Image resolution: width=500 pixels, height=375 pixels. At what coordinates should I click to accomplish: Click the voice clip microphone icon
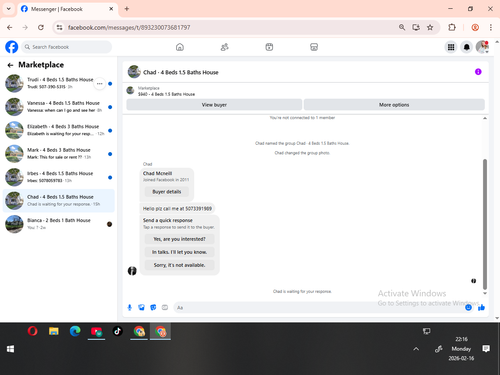point(130,307)
